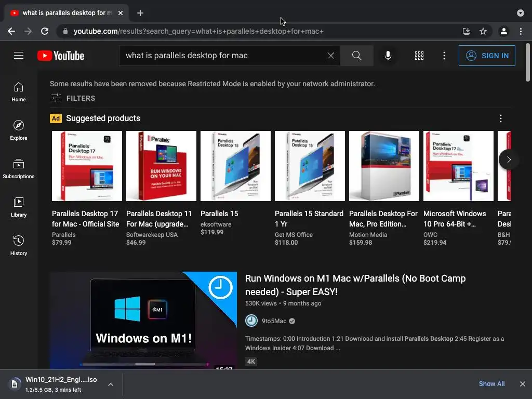This screenshot has width=532, height=399.
Task: Open Library in the sidebar
Action: tap(19, 207)
